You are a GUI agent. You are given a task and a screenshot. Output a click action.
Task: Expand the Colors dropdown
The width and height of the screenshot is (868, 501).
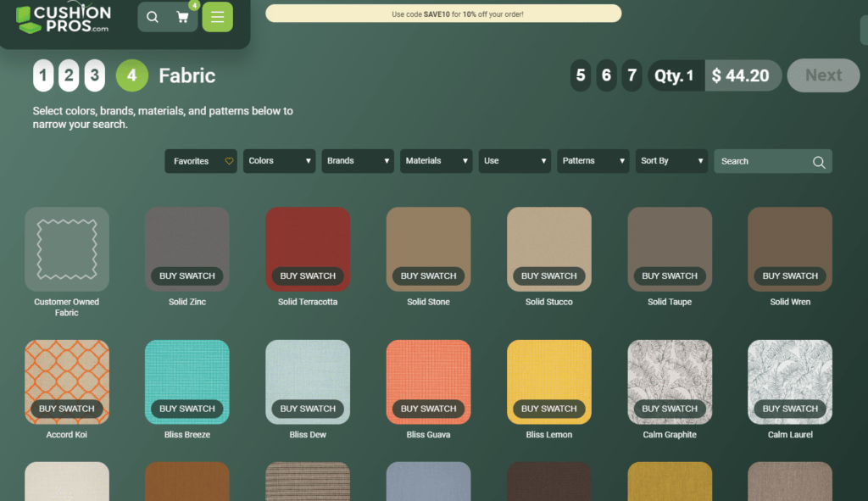279,161
